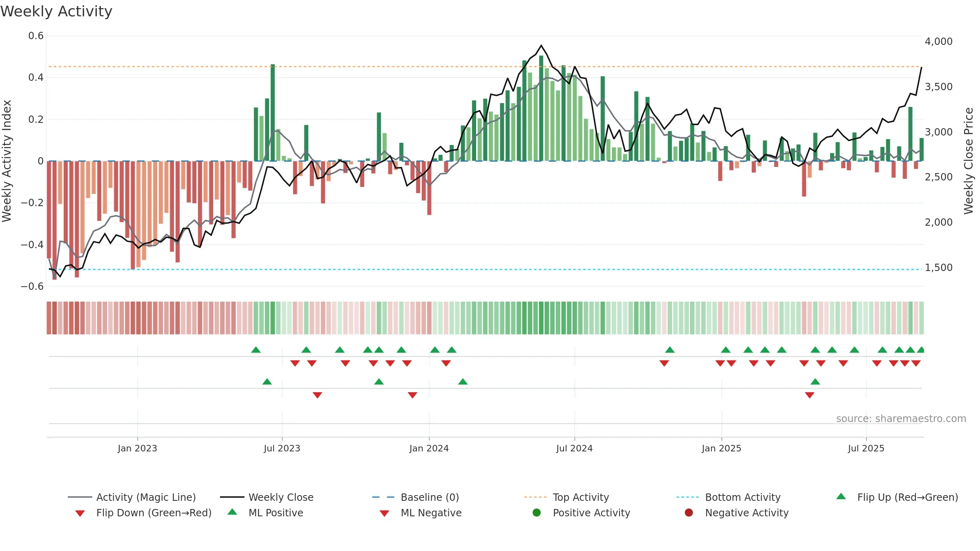
Task: Toggle the Flip Down (Green→Red) legend entry
Action: pyautogui.click(x=143, y=513)
